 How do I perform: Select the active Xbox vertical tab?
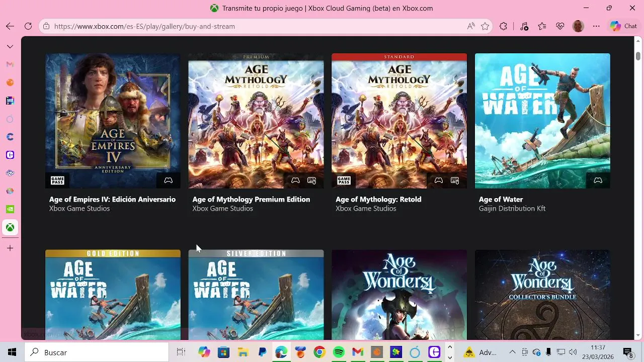coord(10,227)
